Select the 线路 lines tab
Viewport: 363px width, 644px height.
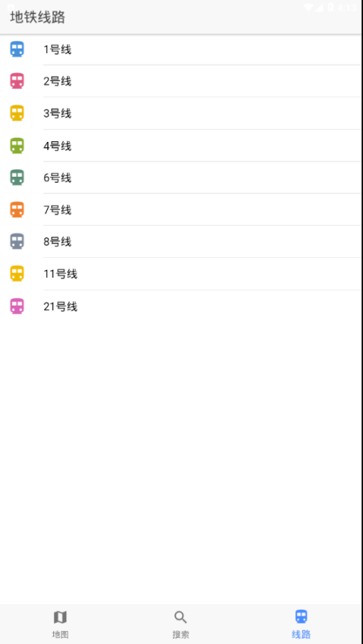(301, 624)
